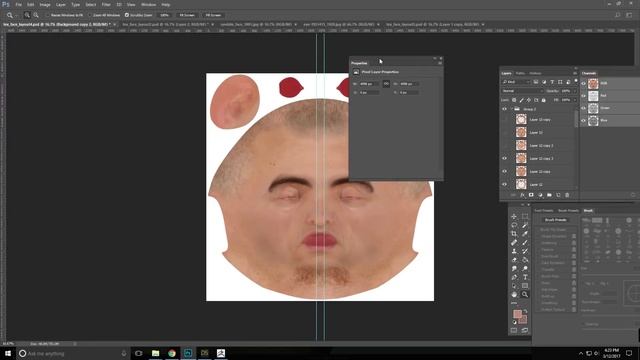
Task: Toggle Red channel visibility eye
Action: click(x=584, y=96)
